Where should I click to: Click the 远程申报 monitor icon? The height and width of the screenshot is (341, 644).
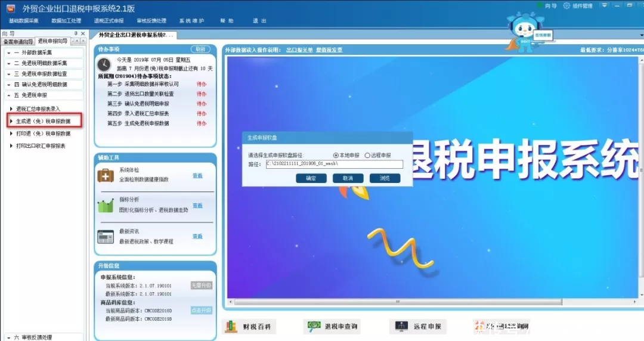(401, 326)
